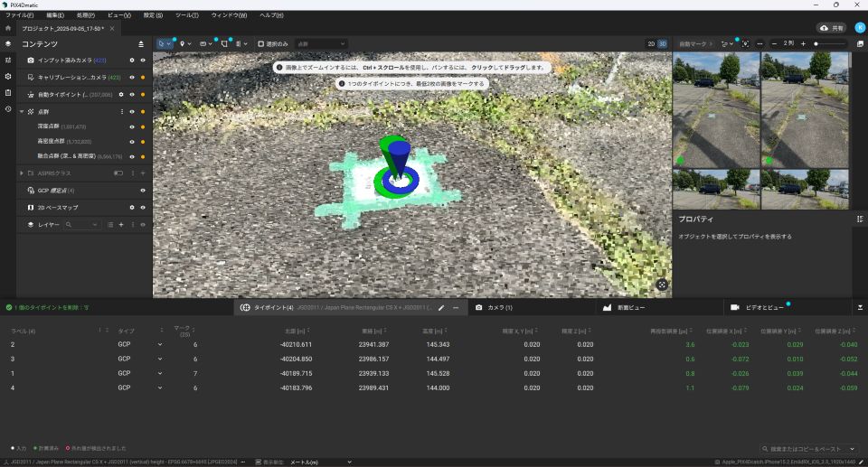Toggle the 選択のみ checkbox

point(260,43)
